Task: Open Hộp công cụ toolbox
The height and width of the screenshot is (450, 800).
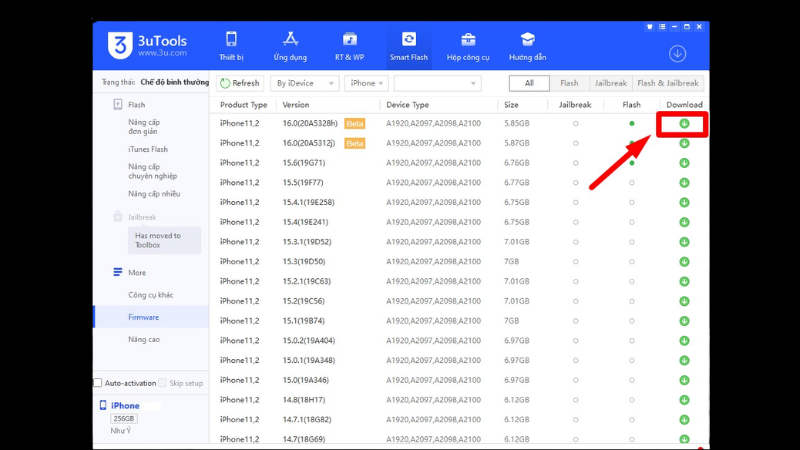Action: tap(468, 46)
